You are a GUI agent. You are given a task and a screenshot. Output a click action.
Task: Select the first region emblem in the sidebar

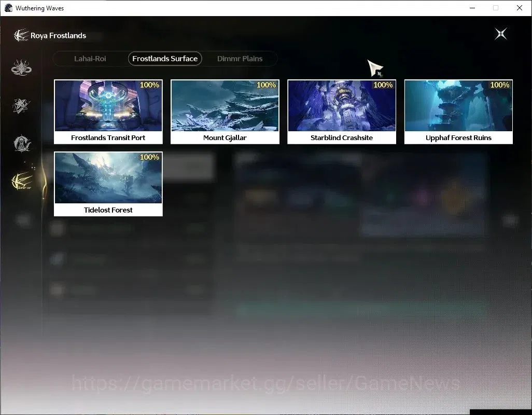tap(21, 67)
